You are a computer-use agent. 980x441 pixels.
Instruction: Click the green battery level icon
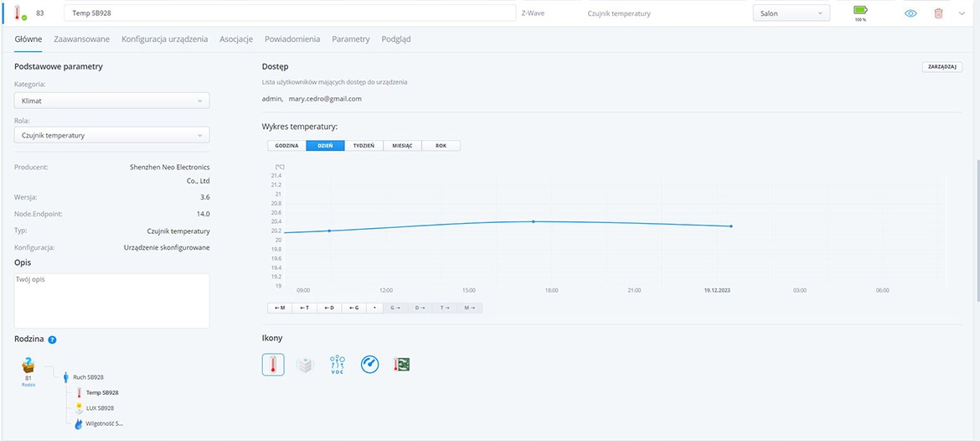860,11
